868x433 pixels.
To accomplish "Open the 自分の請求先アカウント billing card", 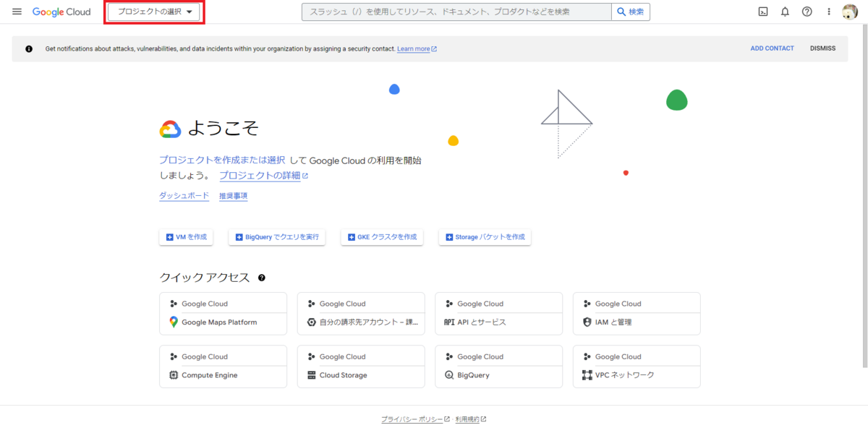I will click(361, 314).
